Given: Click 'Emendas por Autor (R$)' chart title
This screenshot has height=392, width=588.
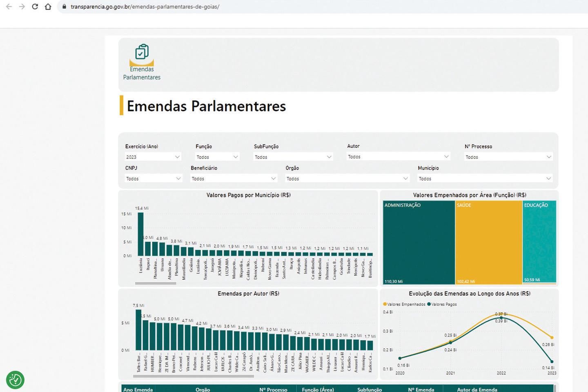Looking at the screenshot, I should pos(248,294).
